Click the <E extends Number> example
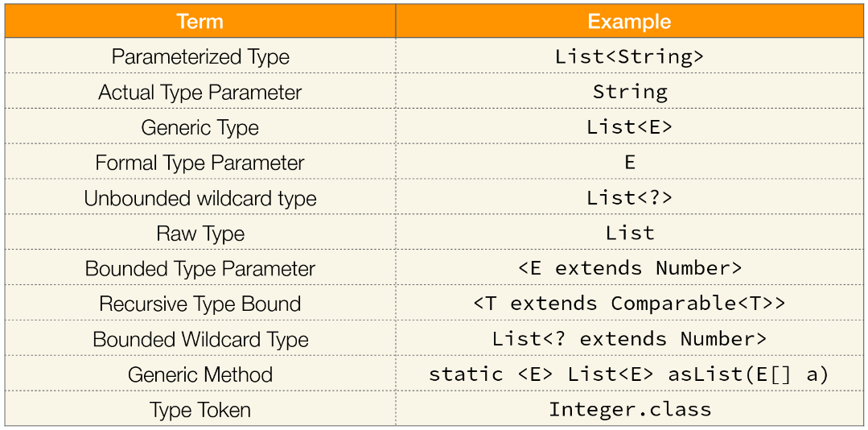 [x=630, y=268]
